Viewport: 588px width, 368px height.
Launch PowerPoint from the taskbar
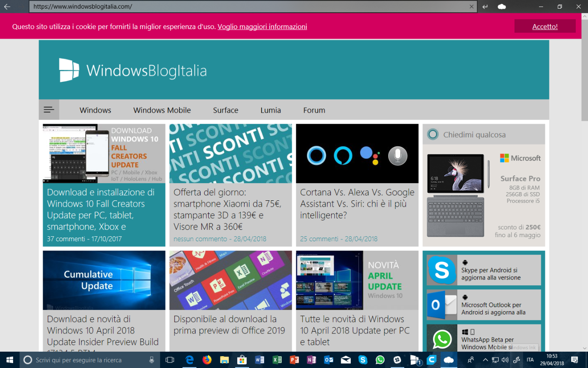(294, 360)
